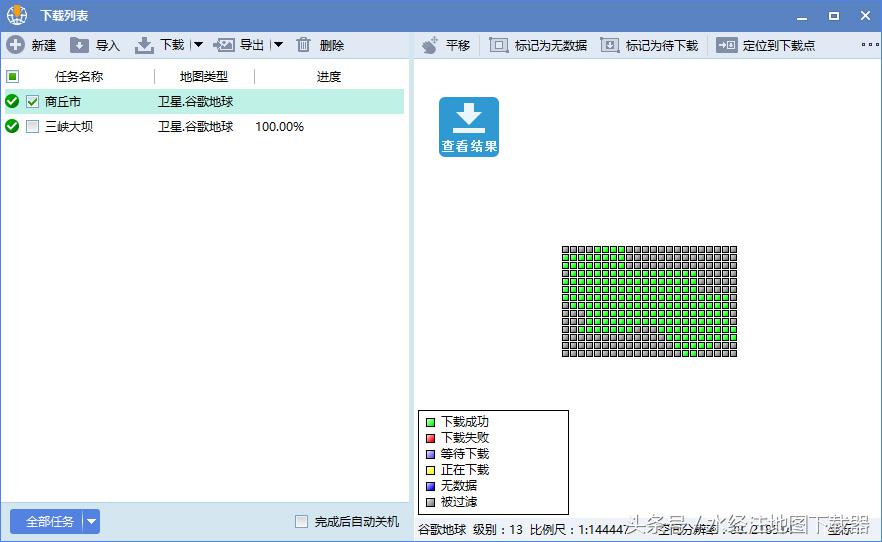This screenshot has width=882, height=542.
Task: Click the 进度 column header
Action: (329, 76)
